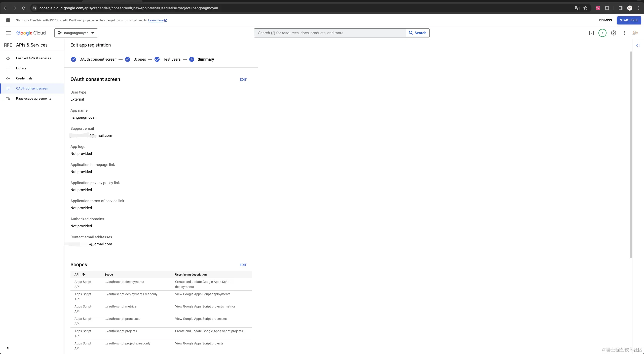The image size is (644, 354).
Task: Open the notifications badge showing 5
Action: tap(602, 33)
